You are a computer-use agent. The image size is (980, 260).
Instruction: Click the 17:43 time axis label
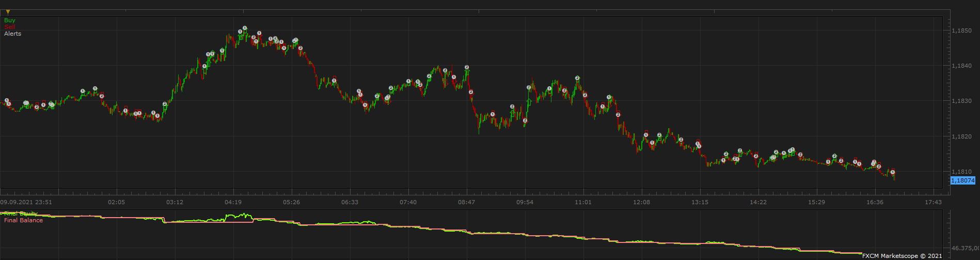click(x=933, y=202)
